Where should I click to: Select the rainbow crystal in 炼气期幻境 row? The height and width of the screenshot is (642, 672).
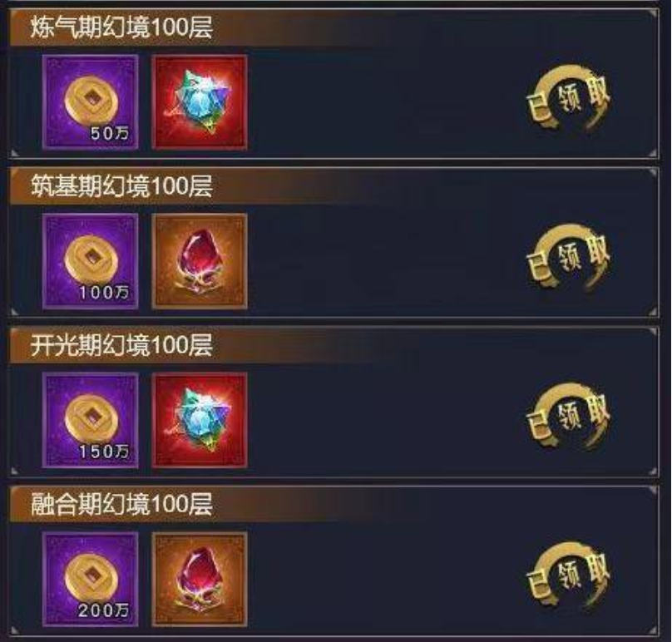pyautogui.click(x=200, y=102)
